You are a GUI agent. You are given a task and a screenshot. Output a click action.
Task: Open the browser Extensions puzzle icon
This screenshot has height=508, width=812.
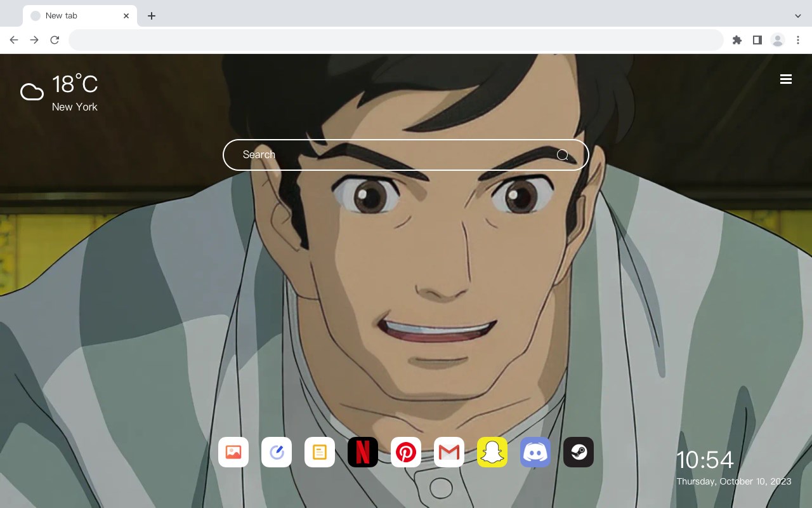737,40
